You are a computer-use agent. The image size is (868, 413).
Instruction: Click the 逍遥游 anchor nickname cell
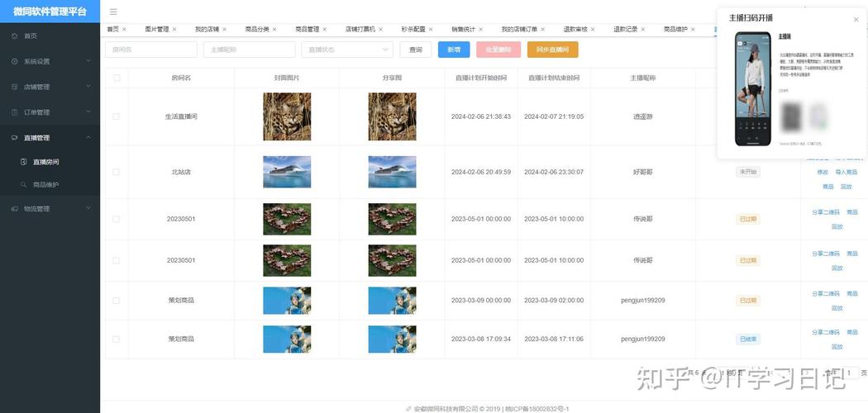pos(642,116)
